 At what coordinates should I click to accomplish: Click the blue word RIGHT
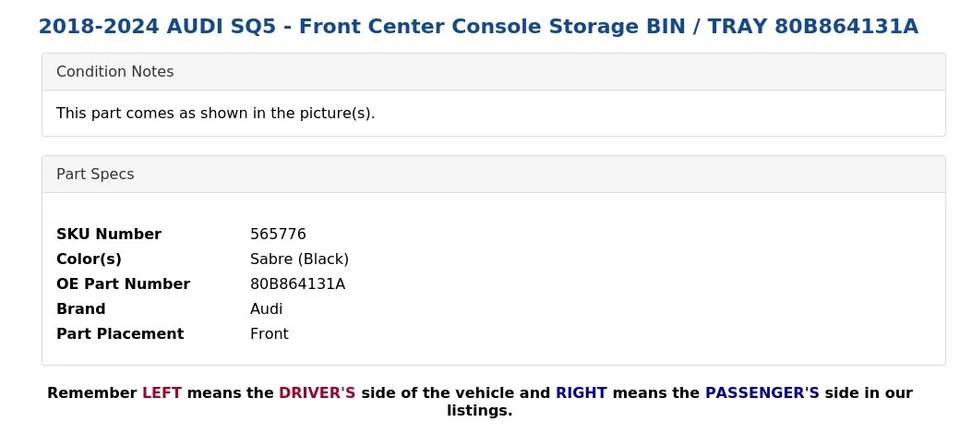[581, 393]
